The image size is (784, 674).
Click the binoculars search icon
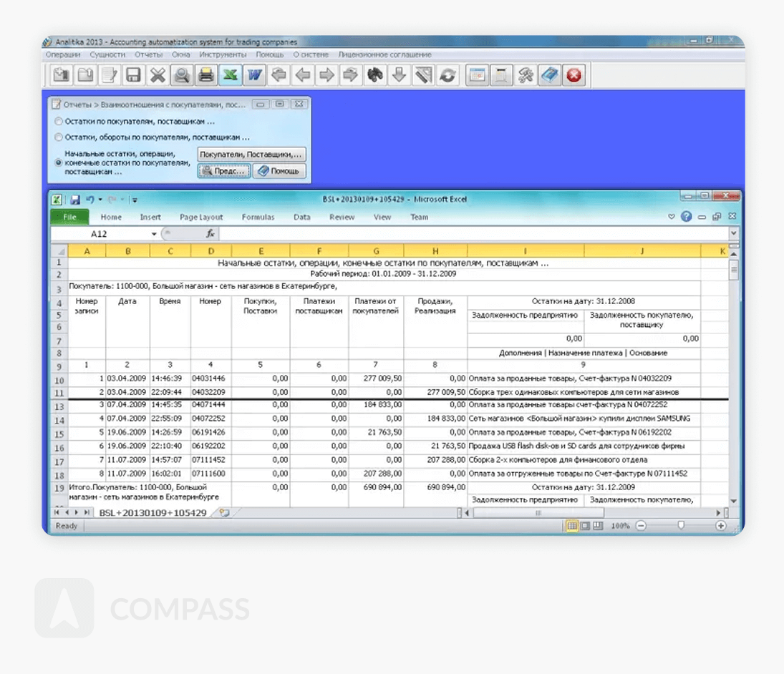(374, 75)
